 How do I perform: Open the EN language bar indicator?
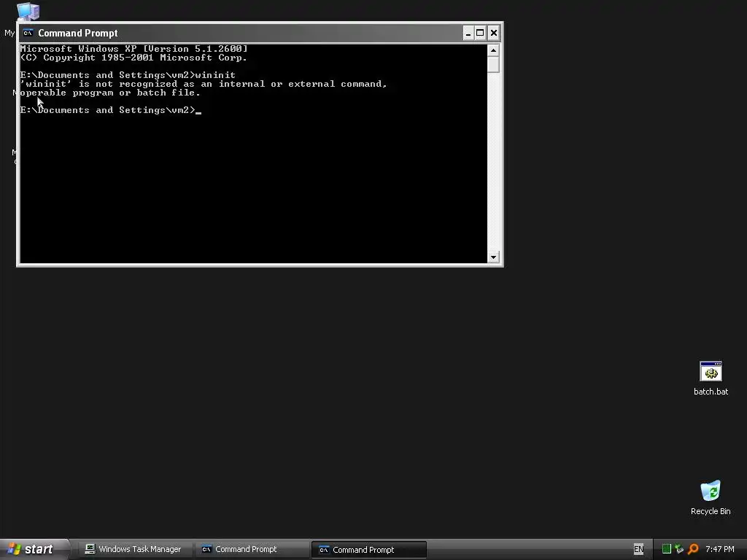(638, 549)
